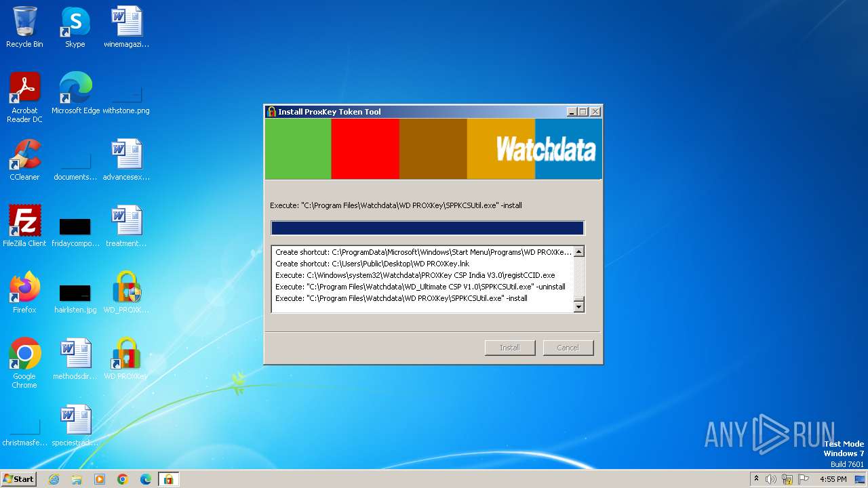Click the Cancel button in installer
Screen dimensions: 868x488
pyautogui.click(x=568, y=348)
